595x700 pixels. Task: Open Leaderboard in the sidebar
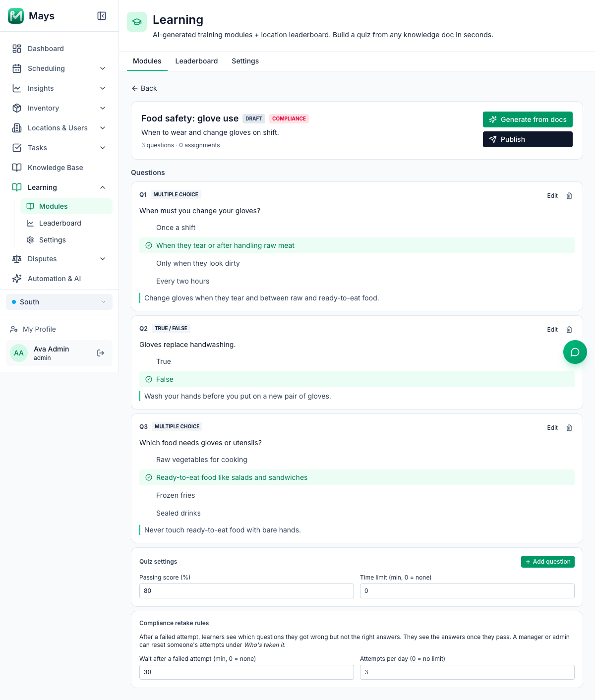click(66, 223)
